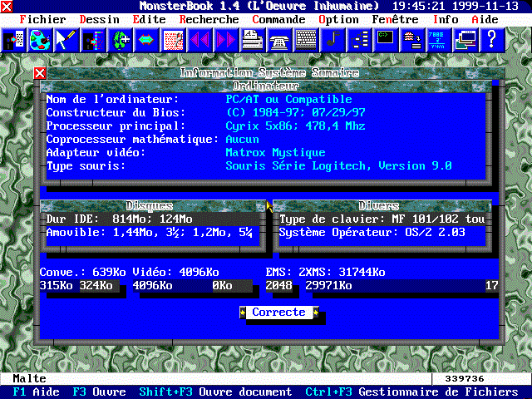Click the 2048 EMS memory bar

[279, 286]
